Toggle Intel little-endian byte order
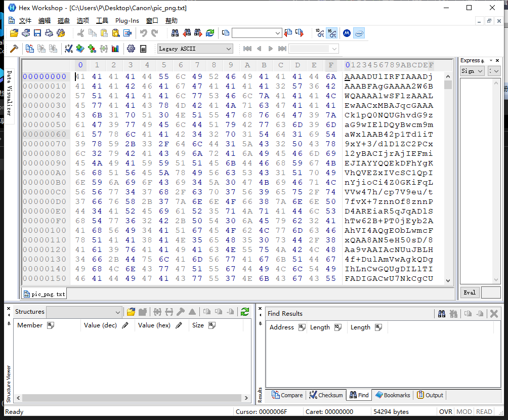The height and width of the screenshot is (420, 508). pyautogui.click(x=359, y=33)
